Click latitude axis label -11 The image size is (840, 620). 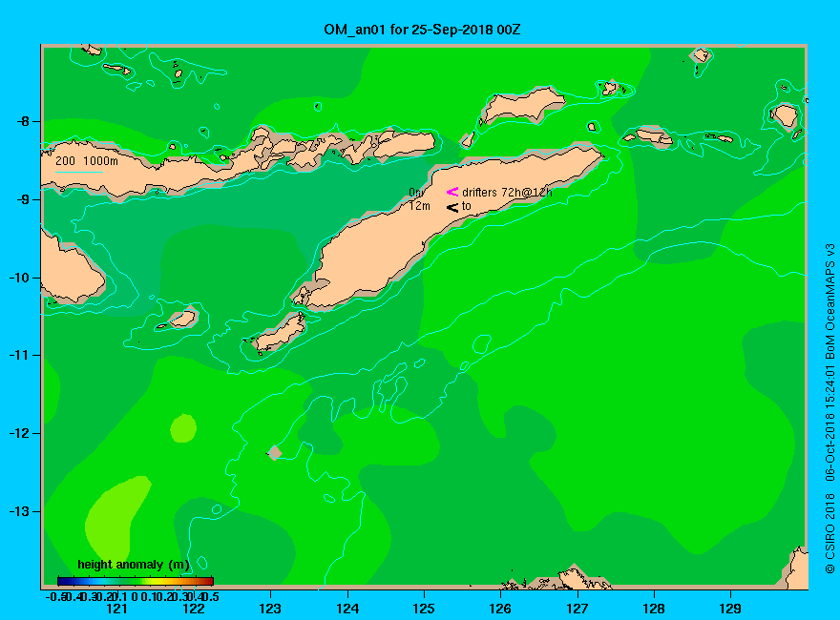[19, 356]
